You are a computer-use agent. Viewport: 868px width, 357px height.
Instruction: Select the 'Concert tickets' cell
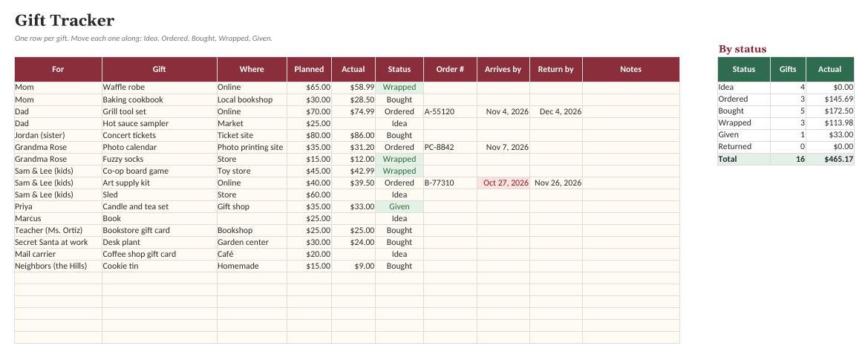(x=160, y=135)
